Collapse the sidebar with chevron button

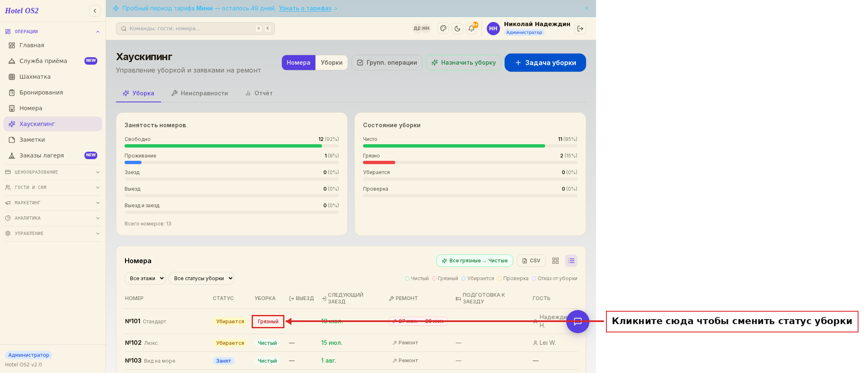pyautogui.click(x=95, y=11)
